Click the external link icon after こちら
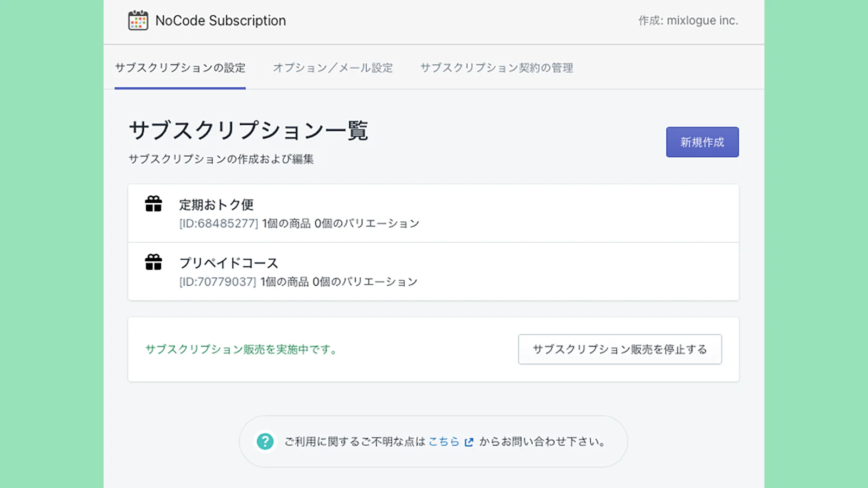Image resolution: width=868 pixels, height=488 pixels. 469,442
